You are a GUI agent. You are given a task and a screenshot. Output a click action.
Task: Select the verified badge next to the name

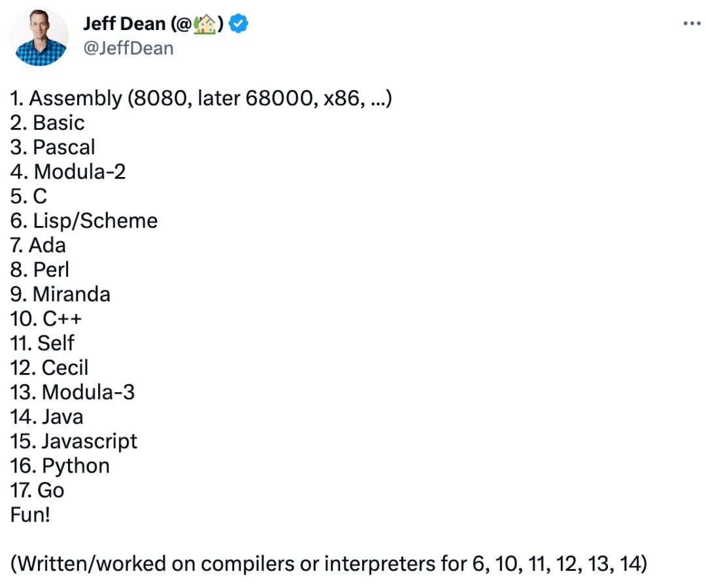coord(239,24)
